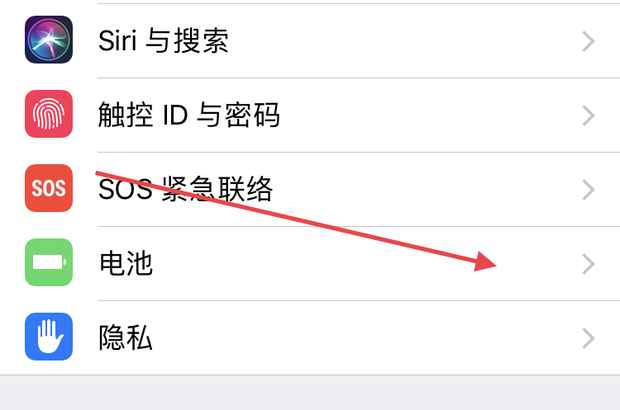Open the 隐私 menu label

(x=126, y=338)
